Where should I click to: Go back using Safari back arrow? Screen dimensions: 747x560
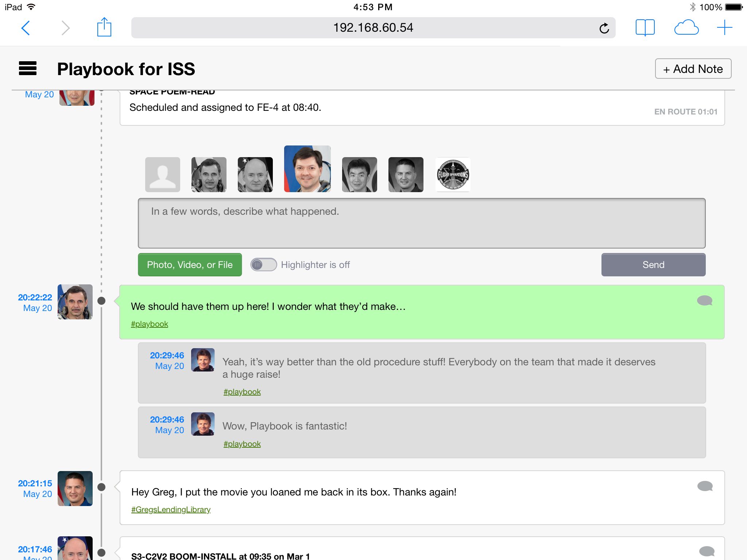pos(26,28)
